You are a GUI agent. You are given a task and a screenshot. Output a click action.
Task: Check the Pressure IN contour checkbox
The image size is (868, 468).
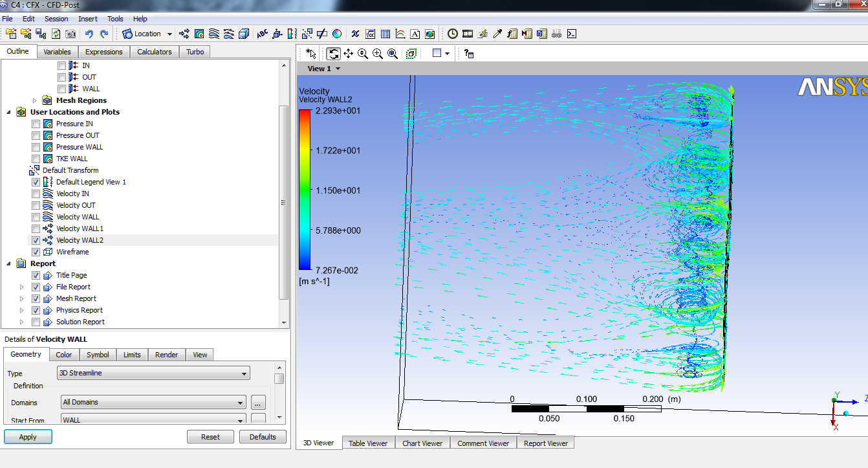tap(36, 124)
